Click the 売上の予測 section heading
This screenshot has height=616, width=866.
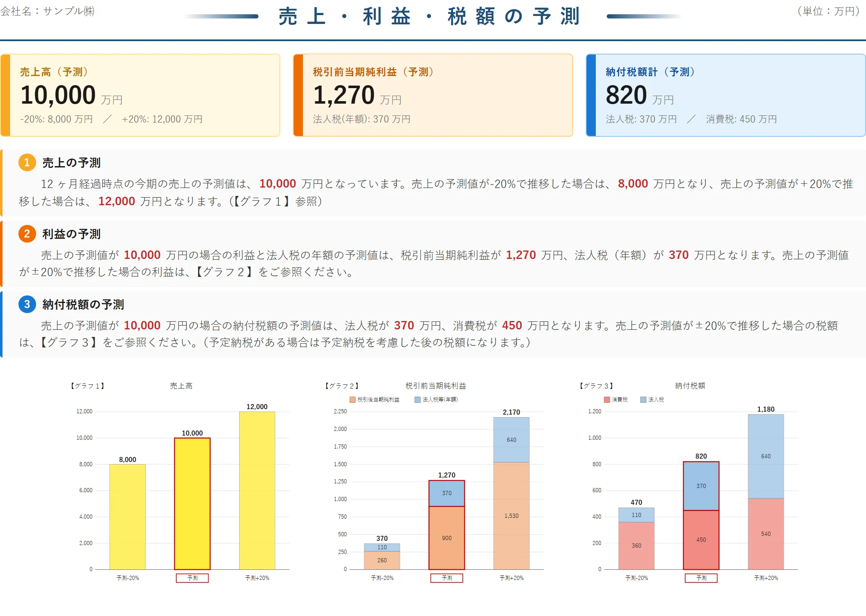71,163
